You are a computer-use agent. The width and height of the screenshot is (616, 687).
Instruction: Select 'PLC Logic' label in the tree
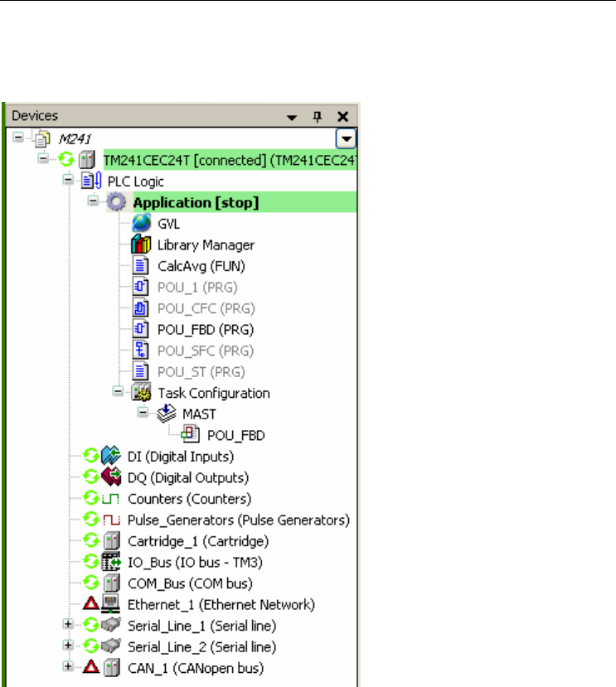[x=135, y=181]
